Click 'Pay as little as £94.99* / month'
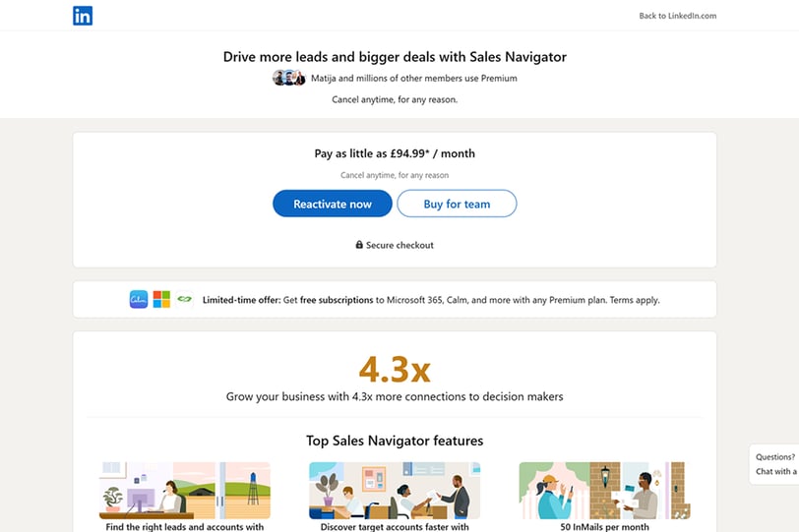799x532 pixels. pos(395,153)
